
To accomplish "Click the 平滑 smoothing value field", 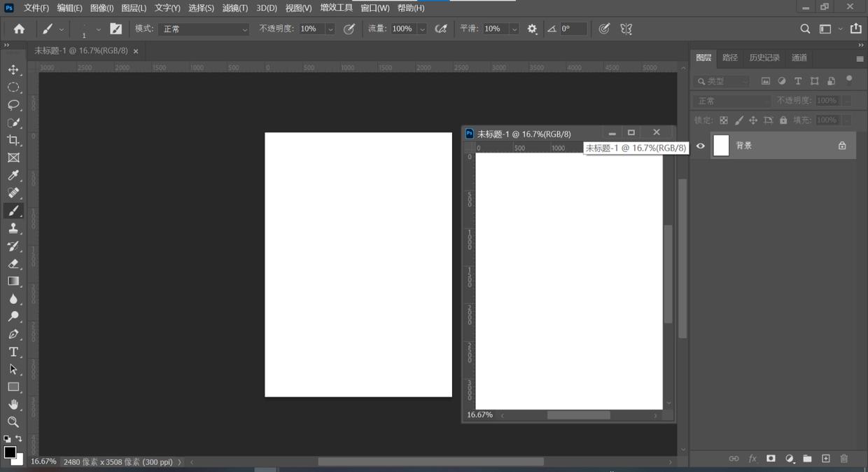I will pos(495,29).
